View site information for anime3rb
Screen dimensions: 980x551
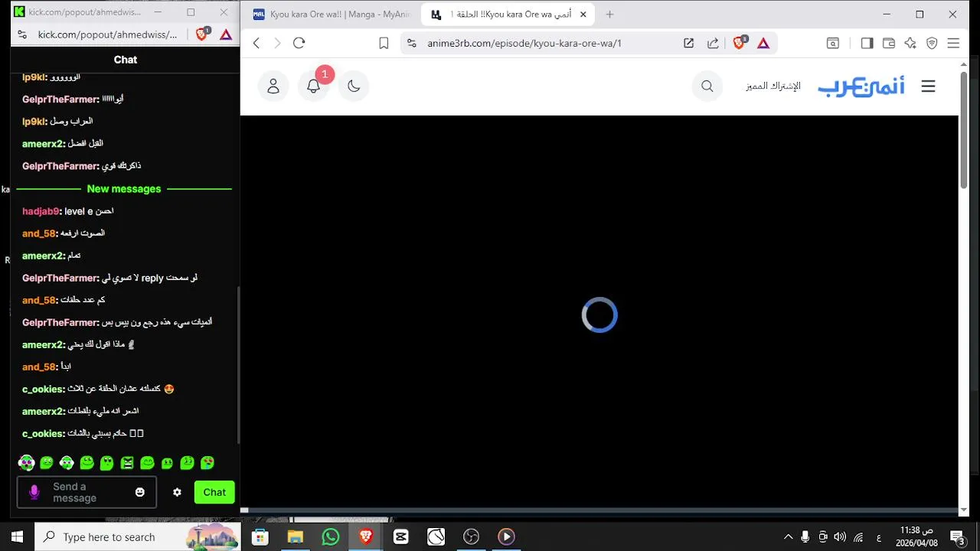click(412, 44)
